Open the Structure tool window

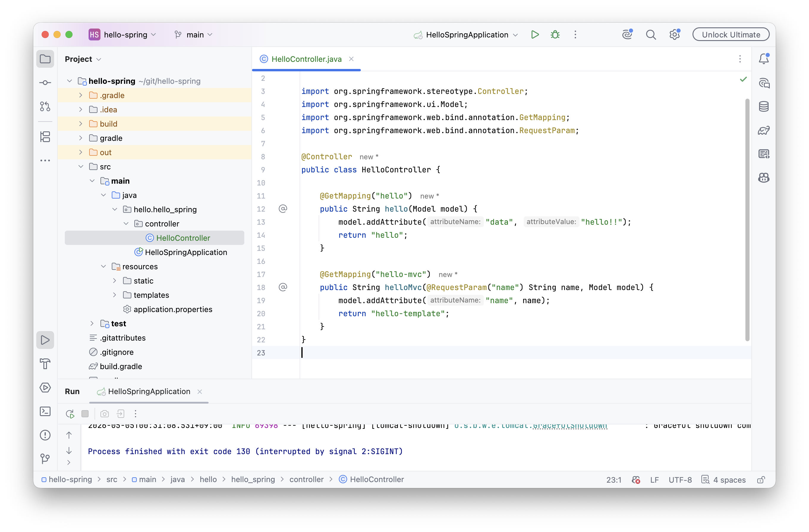tap(45, 137)
